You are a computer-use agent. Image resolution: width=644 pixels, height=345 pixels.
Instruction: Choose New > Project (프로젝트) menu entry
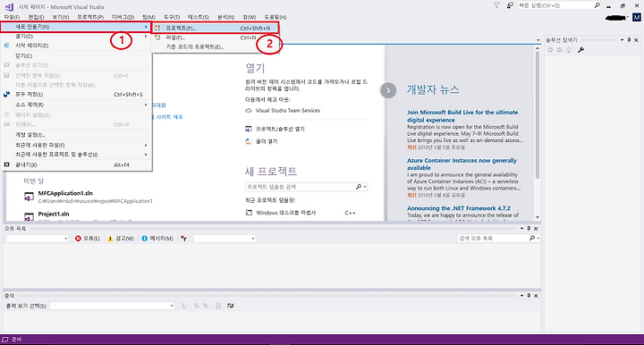(x=216, y=28)
